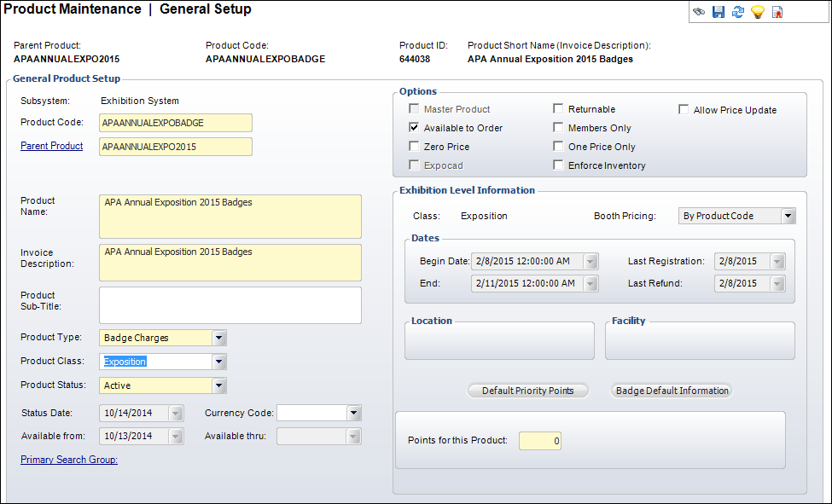Follow the Parent Product link

click(x=51, y=146)
